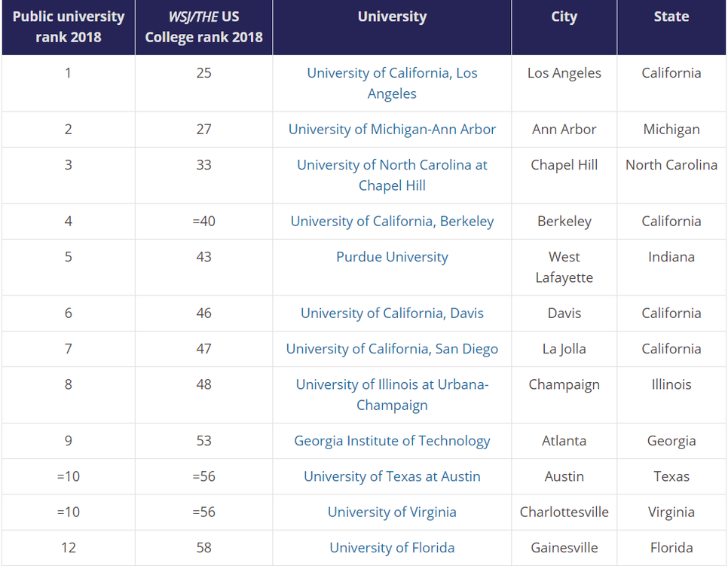Click the State column header
Screen dimensions: 728x566
click(671, 17)
